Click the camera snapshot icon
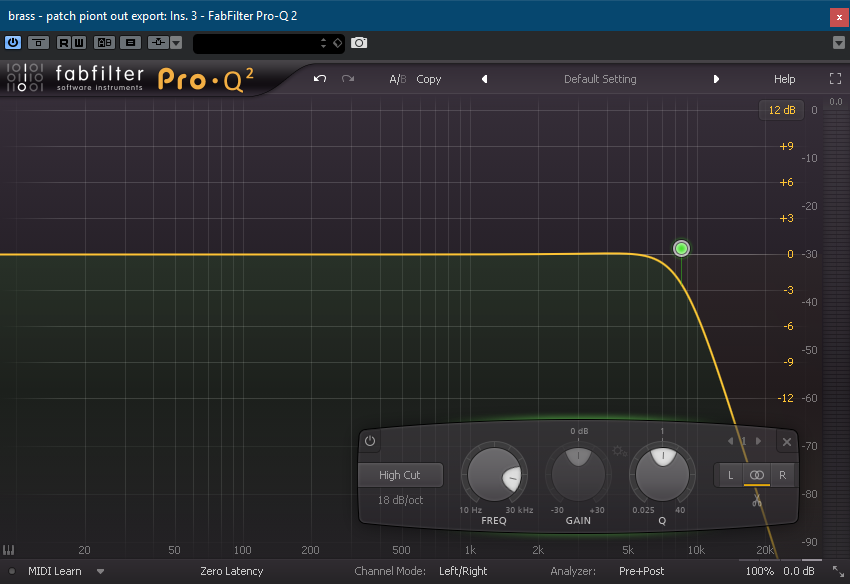The height and width of the screenshot is (584, 850). pyautogui.click(x=359, y=43)
